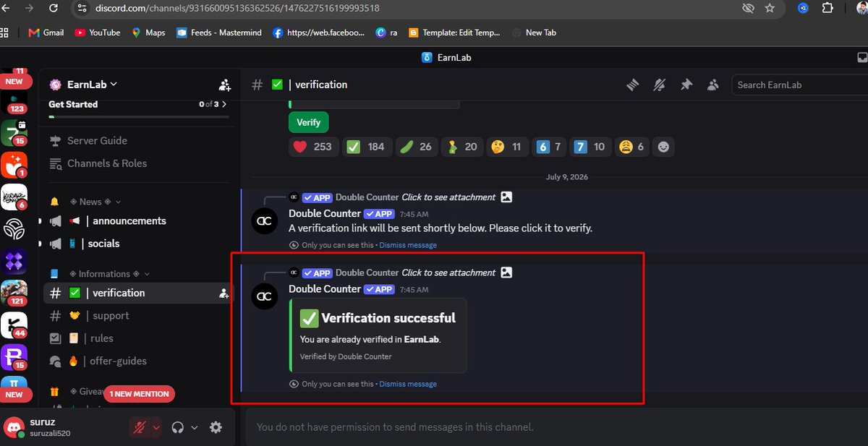Toggle the reaction showing 20

click(461, 147)
